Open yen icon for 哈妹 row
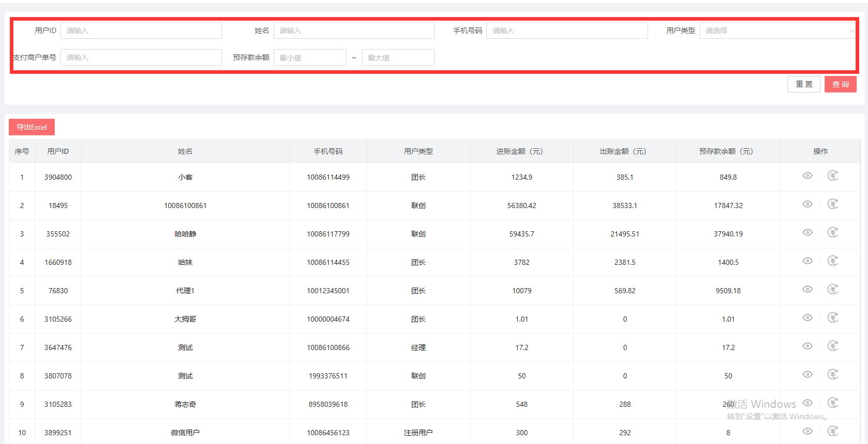The width and height of the screenshot is (868, 444). tap(833, 261)
